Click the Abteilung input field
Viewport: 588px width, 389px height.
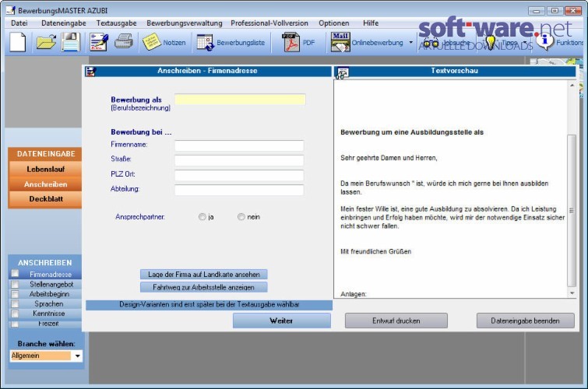(239, 190)
